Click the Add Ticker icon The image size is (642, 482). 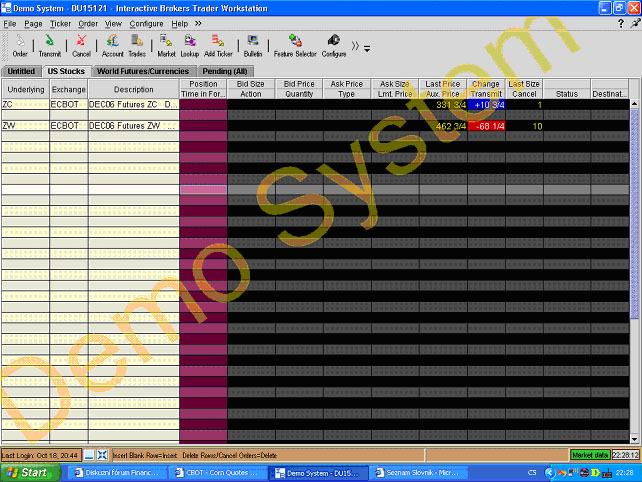click(x=218, y=45)
